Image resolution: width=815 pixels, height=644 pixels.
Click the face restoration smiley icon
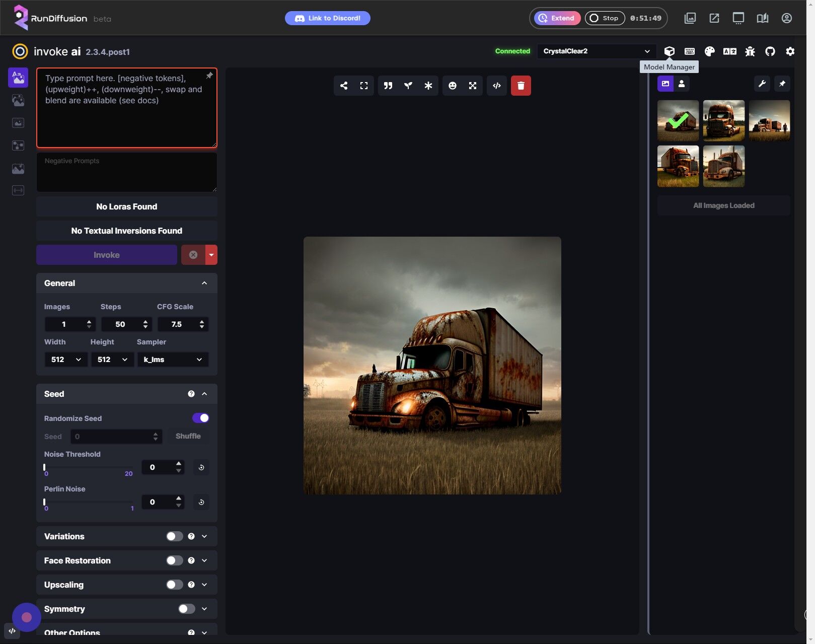453,86
